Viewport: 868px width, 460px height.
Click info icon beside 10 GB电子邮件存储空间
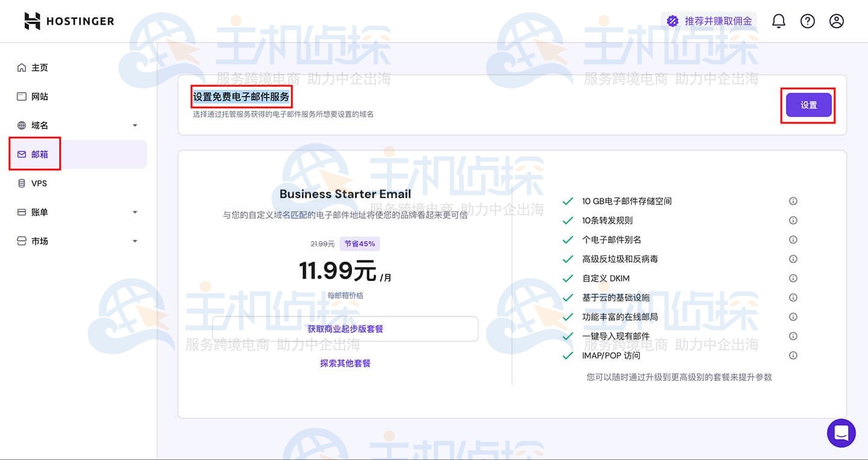(793, 201)
